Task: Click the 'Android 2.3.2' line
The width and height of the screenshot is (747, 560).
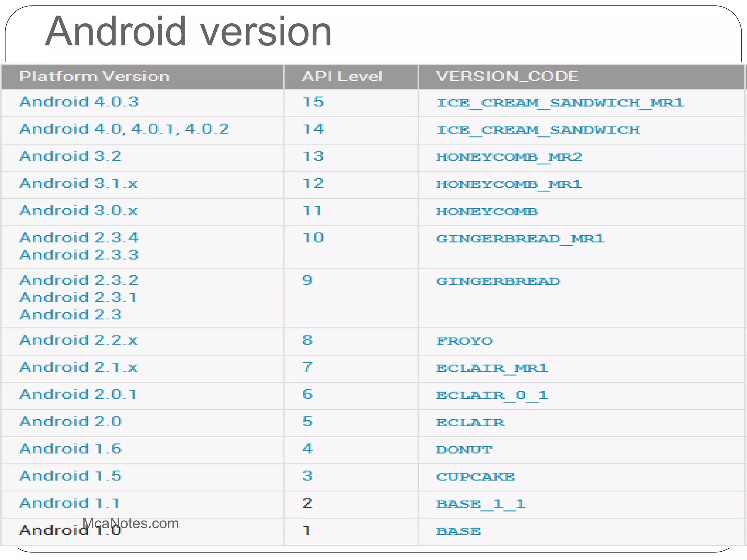Action: click(79, 280)
